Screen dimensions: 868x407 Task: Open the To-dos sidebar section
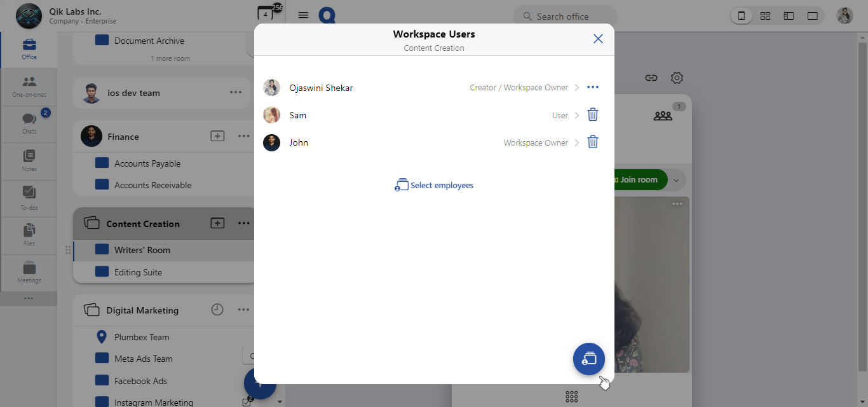(29, 198)
